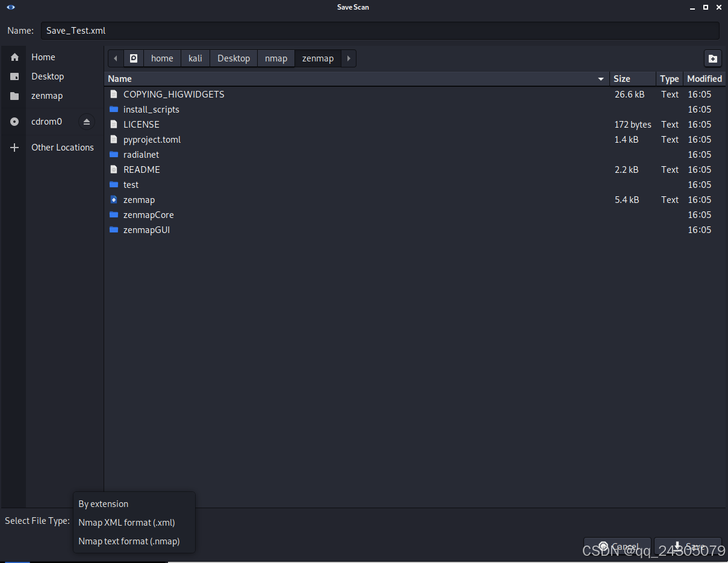
Task: Click the COPYING_HIGWIDGETS file icon
Action: [114, 95]
